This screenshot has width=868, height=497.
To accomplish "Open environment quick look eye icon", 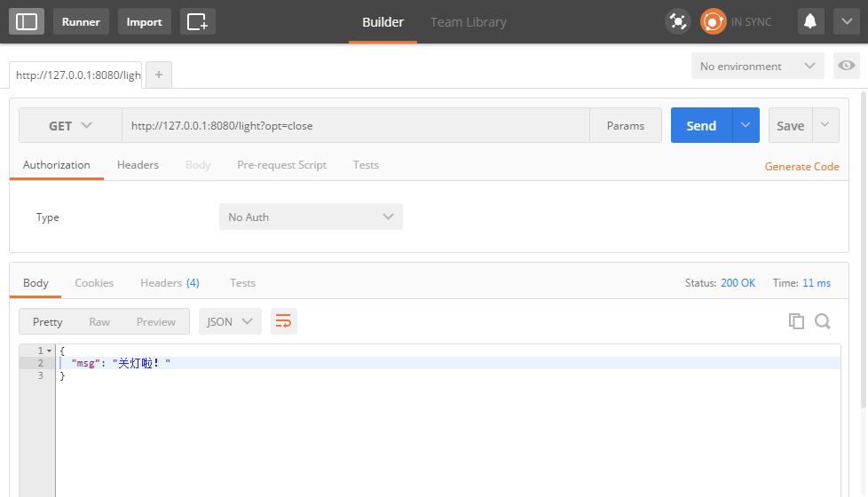I will [x=847, y=66].
